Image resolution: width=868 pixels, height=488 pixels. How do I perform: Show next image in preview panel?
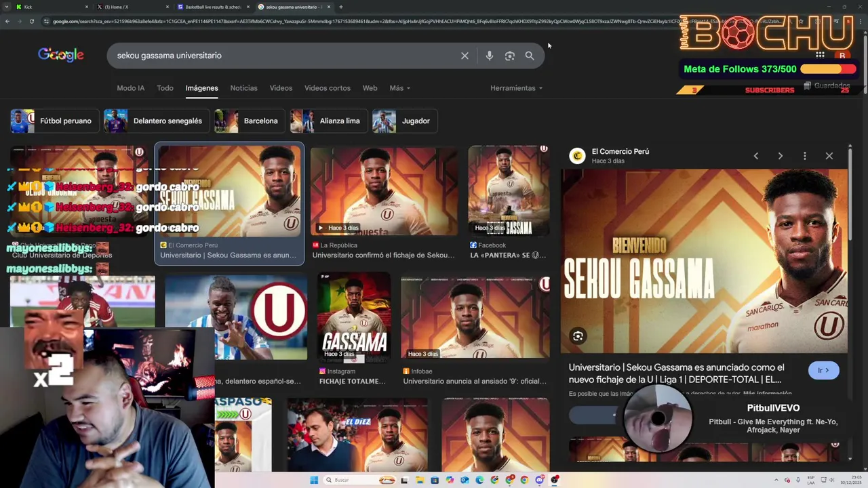tap(781, 156)
